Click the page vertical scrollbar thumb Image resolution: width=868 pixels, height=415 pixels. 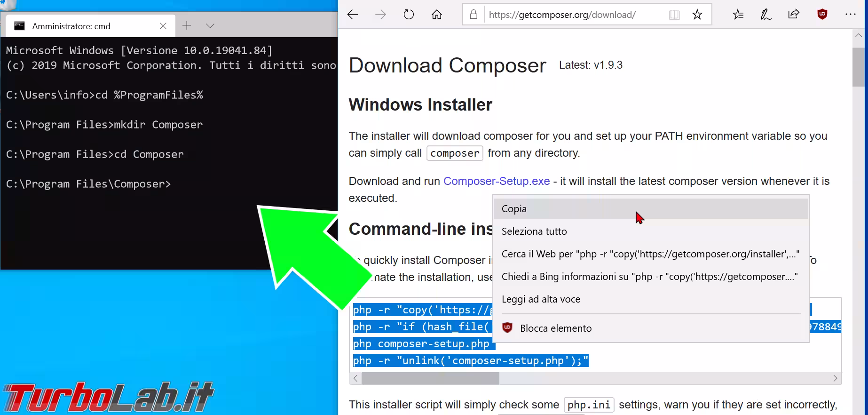coord(858,67)
